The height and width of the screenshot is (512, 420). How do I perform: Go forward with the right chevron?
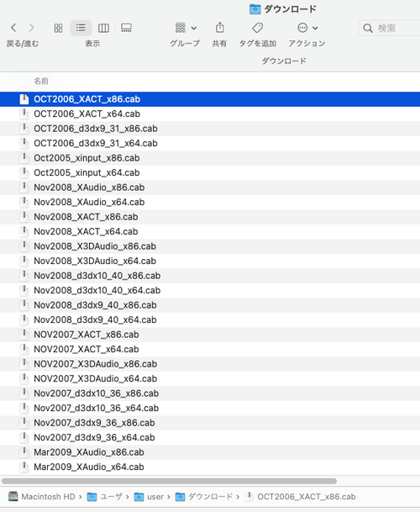click(x=31, y=28)
